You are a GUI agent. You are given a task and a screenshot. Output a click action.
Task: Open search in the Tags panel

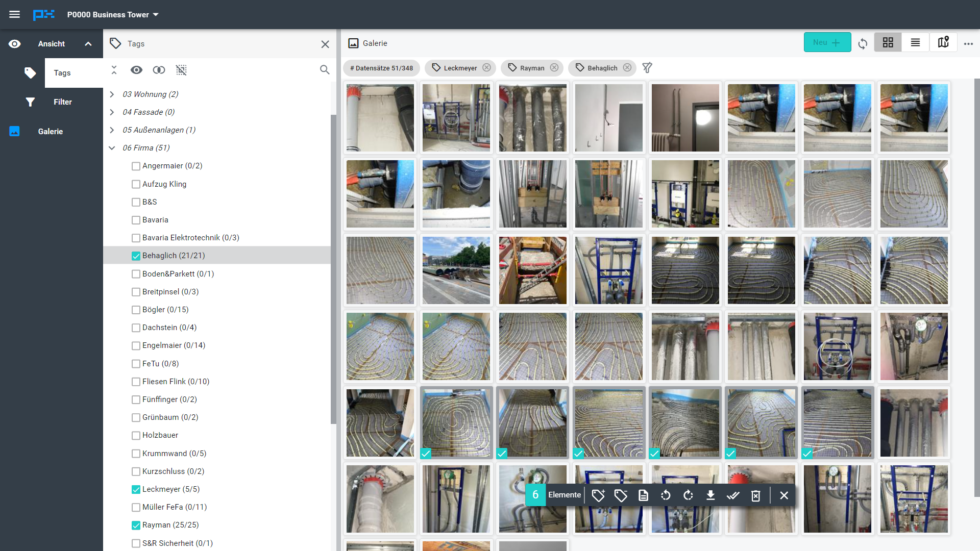pos(325,70)
